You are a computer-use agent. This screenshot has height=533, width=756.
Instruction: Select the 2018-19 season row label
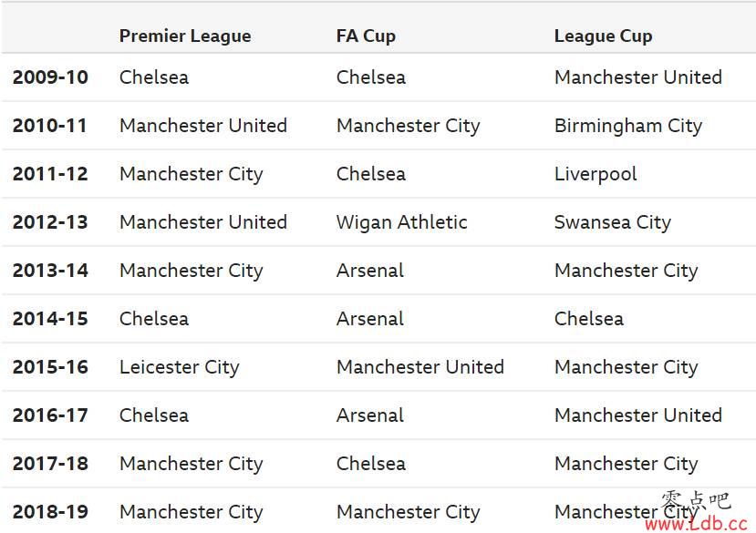(50, 511)
